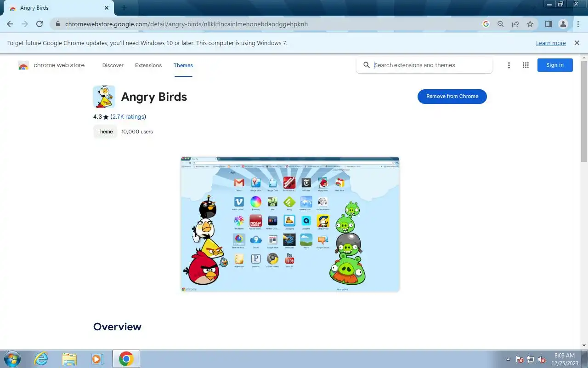The height and width of the screenshot is (368, 588).
Task: Go back to the previous page
Action: (x=10, y=24)
